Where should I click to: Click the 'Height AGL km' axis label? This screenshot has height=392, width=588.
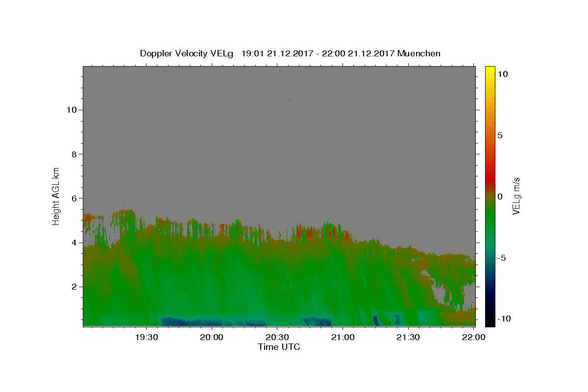[x=56, y=196]
